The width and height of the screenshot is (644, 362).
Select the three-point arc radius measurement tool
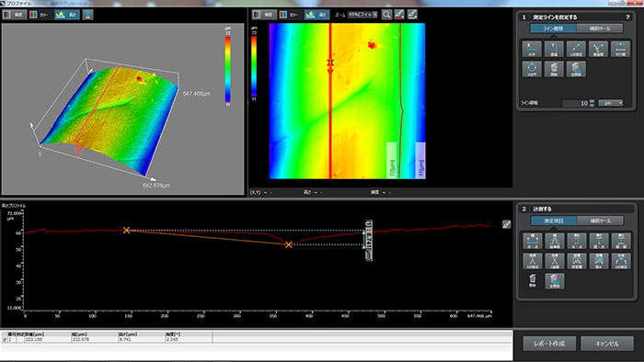pyautogui.click(x=621, y=261)
